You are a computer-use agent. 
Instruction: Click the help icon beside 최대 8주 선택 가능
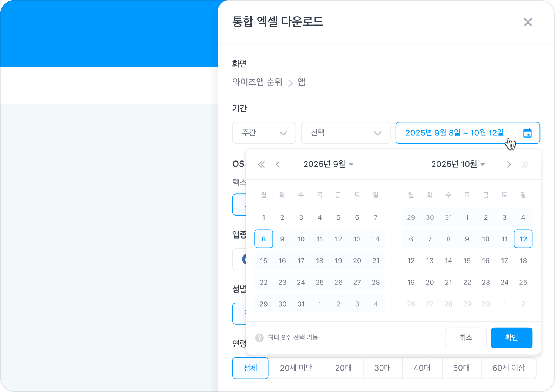[x=259, y=338]
